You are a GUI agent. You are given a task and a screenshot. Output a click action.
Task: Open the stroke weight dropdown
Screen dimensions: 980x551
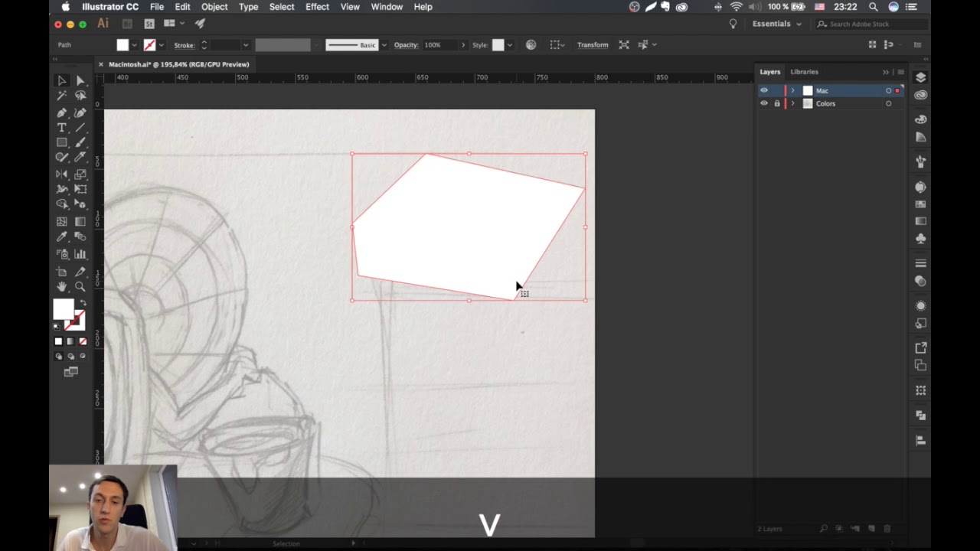(x=246, y=45)
